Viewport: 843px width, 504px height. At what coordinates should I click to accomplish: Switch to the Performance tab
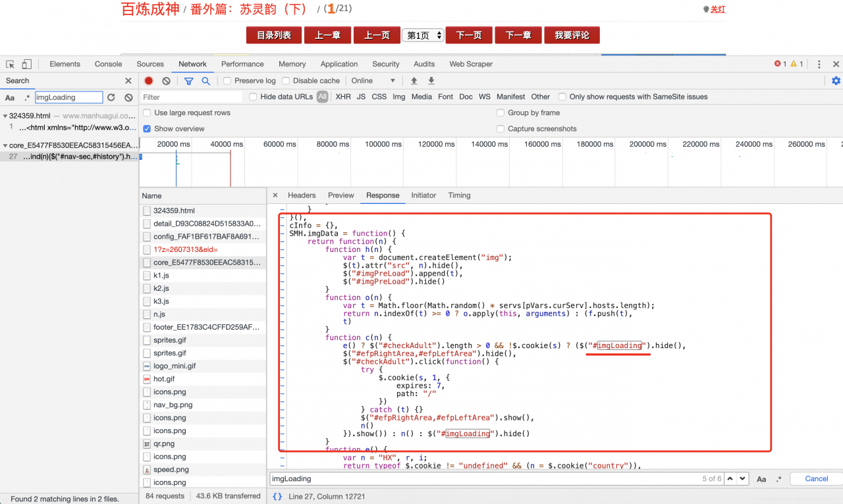click(x=242, y=64)
